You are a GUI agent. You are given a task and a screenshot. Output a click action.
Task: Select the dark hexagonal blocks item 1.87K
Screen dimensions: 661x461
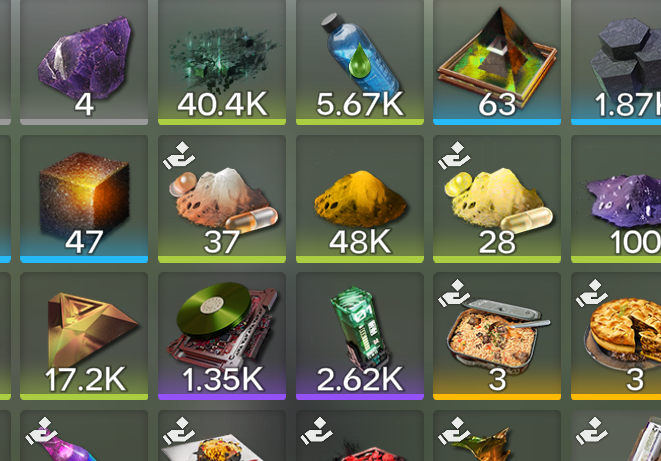tap(616, 62)
